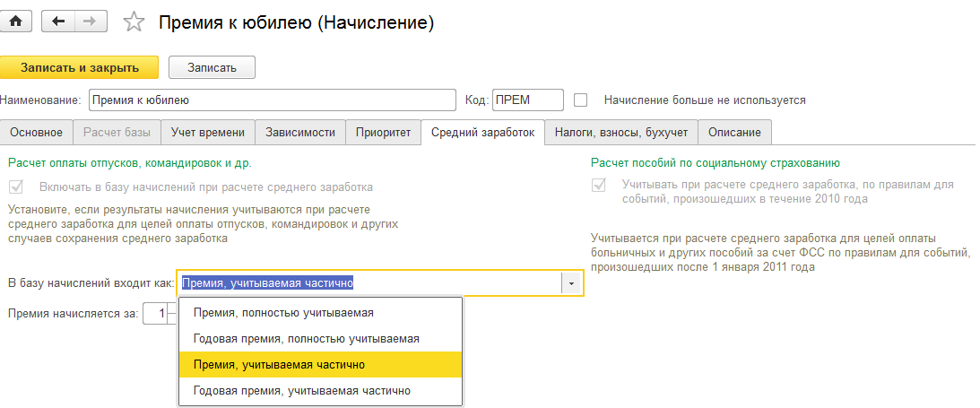Select 'Годовая премия, учитываемая частично' option
This screenshot has height=408, width=980.
pyautogui.click(x=301, y=391)
